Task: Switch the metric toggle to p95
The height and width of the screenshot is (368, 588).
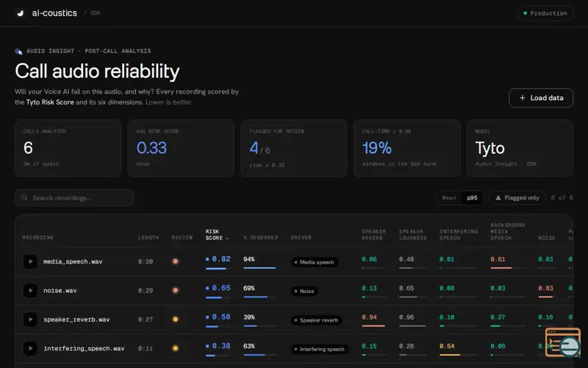Action: point(472,198)
